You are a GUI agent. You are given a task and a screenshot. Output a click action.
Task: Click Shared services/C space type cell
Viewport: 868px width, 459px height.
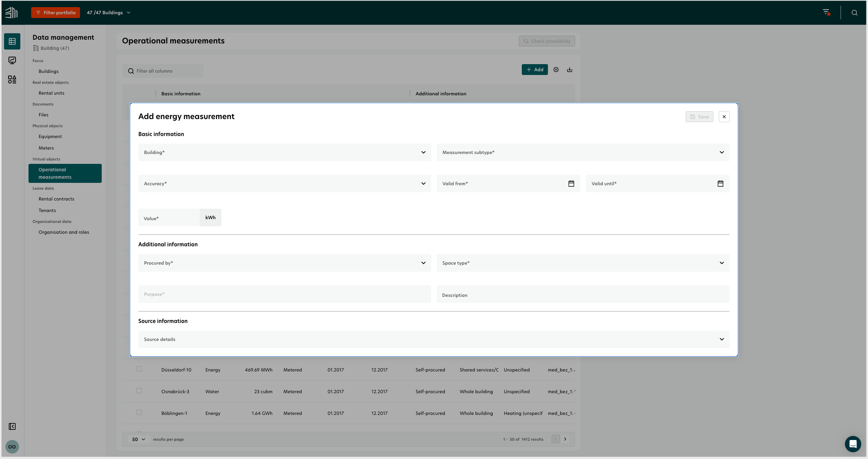(479, 370)
